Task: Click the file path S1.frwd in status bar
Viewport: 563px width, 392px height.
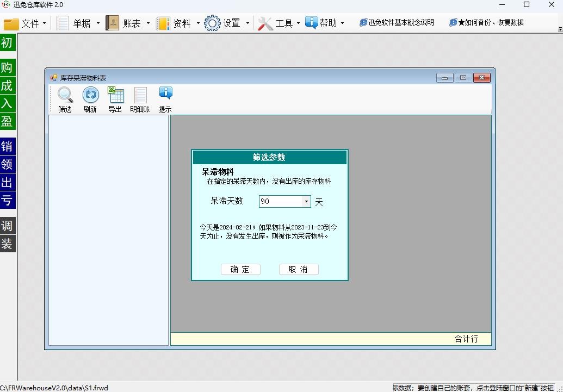Action: 54,388
